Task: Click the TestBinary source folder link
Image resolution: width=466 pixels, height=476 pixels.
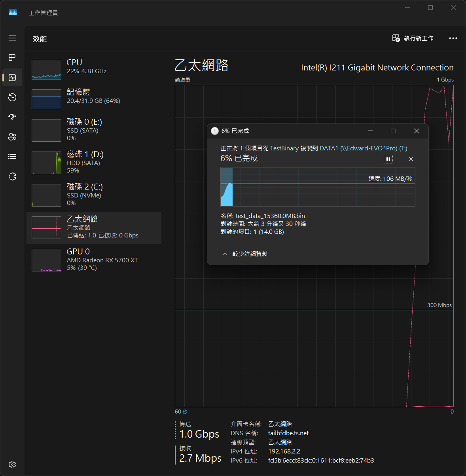Action: click(284, 148)
